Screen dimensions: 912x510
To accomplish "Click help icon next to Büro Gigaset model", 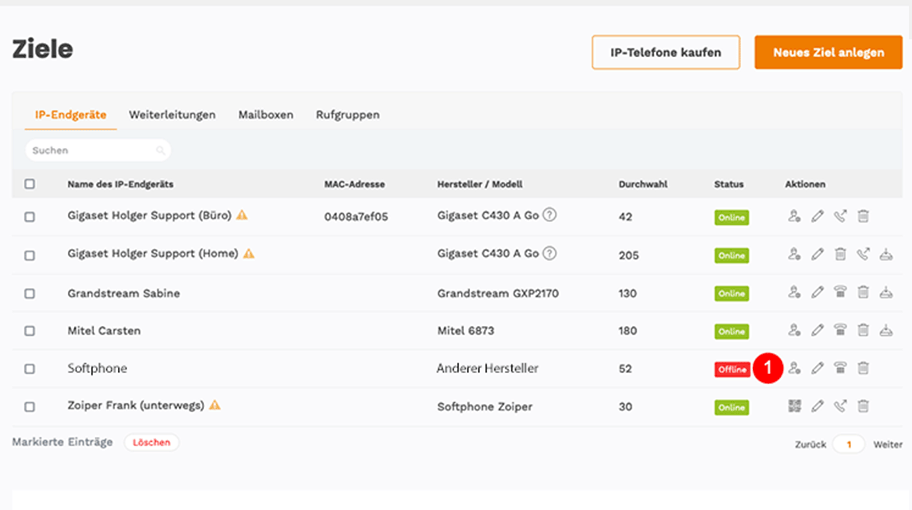I will tap(549, 215).
